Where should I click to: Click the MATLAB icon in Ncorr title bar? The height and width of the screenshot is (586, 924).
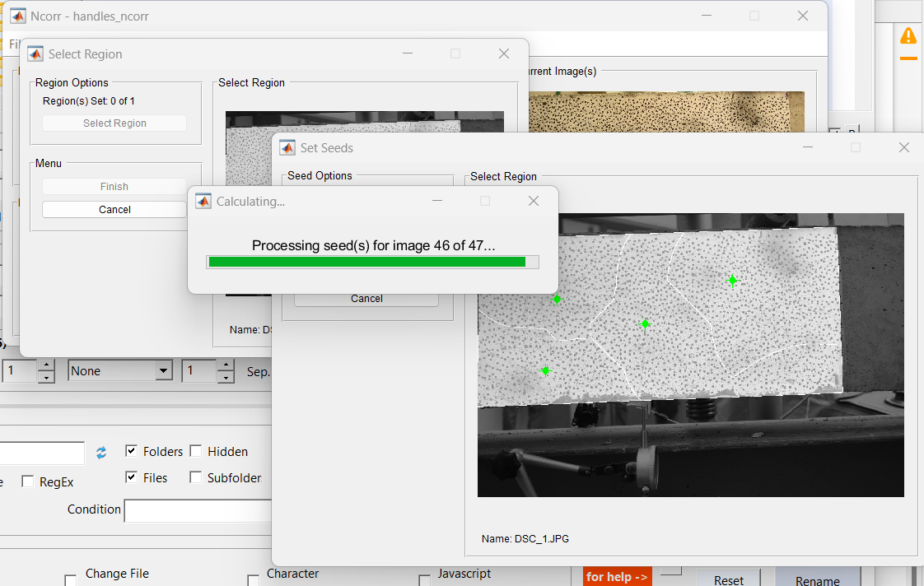pyautogui.click(x=17, y=16)
